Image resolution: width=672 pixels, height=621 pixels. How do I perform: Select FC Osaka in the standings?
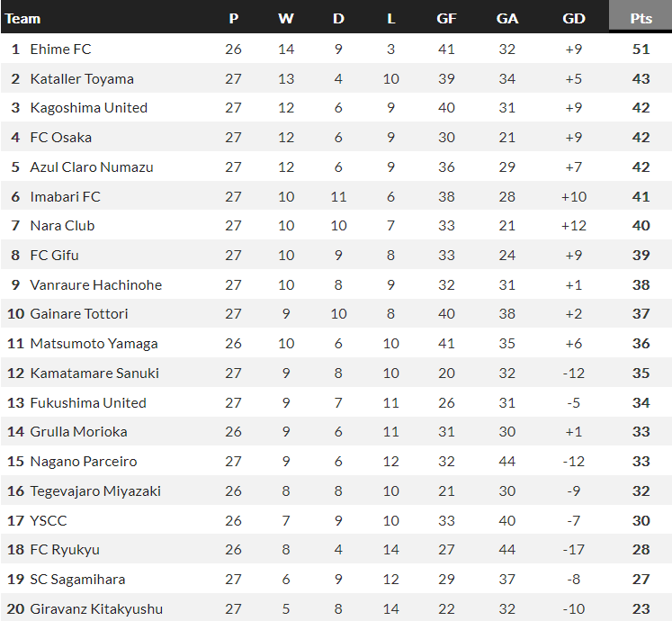(x=60, y=138)
